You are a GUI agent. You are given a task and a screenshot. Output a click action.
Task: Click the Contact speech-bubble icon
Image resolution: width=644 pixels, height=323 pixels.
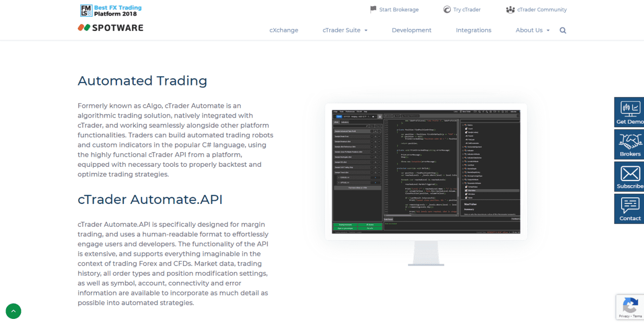click(629, 206)
